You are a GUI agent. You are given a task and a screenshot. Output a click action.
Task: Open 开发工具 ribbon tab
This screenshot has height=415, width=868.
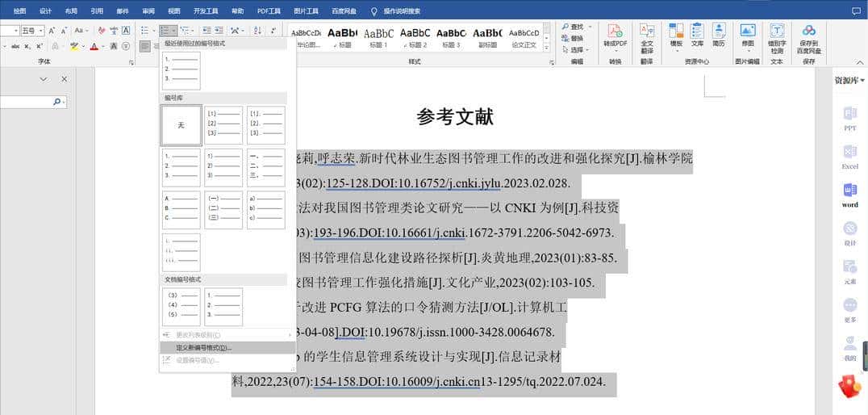click(x=206, y=10)
